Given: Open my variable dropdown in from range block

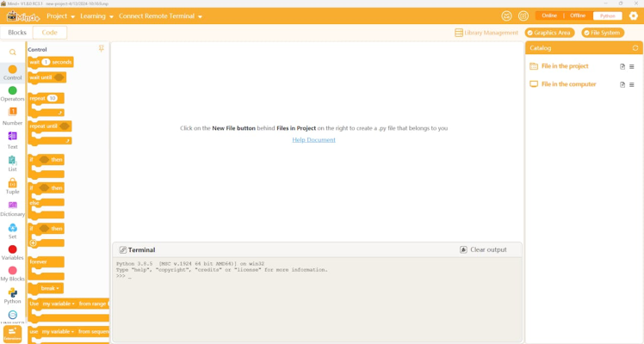Looking at the screenshot, I should tap(59, 304).
